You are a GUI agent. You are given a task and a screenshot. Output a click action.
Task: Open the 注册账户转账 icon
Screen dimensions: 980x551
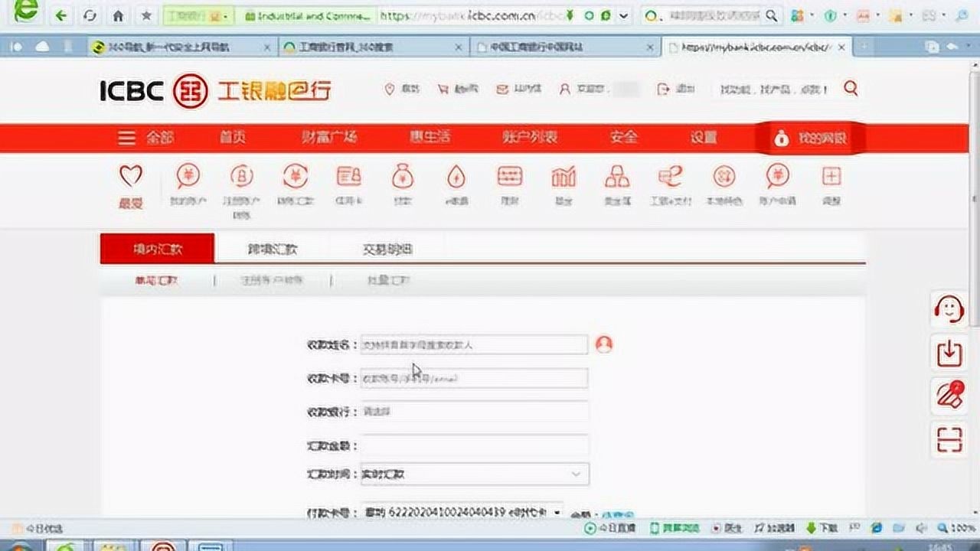coord(241,177)
